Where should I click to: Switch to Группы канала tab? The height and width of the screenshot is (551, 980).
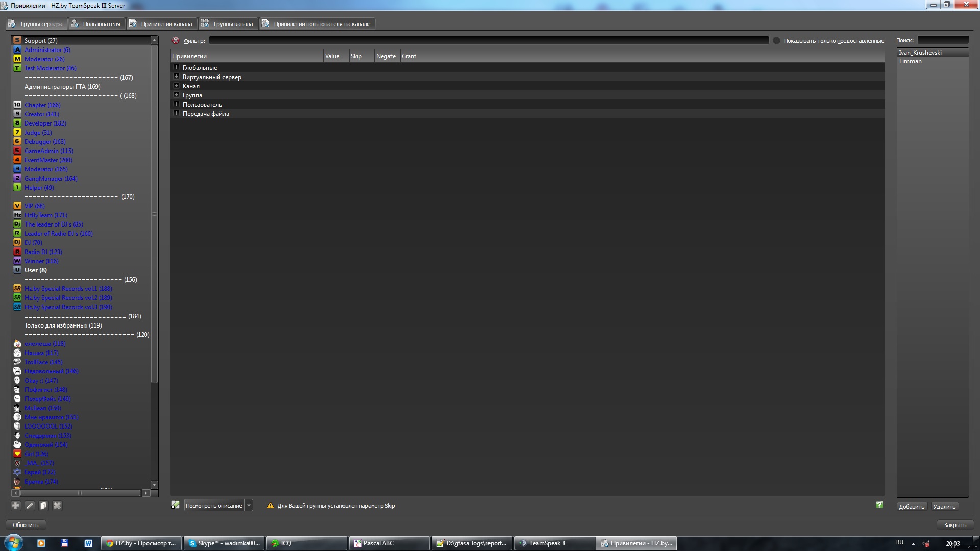click(228, 24)
